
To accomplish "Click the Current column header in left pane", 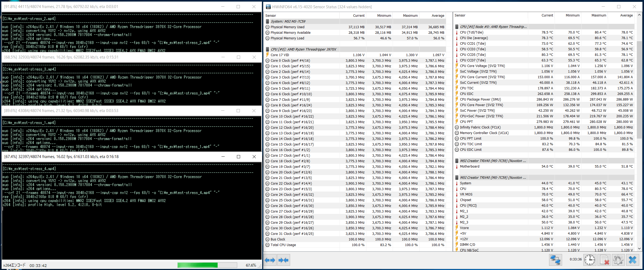I will [x=358, y=15].
